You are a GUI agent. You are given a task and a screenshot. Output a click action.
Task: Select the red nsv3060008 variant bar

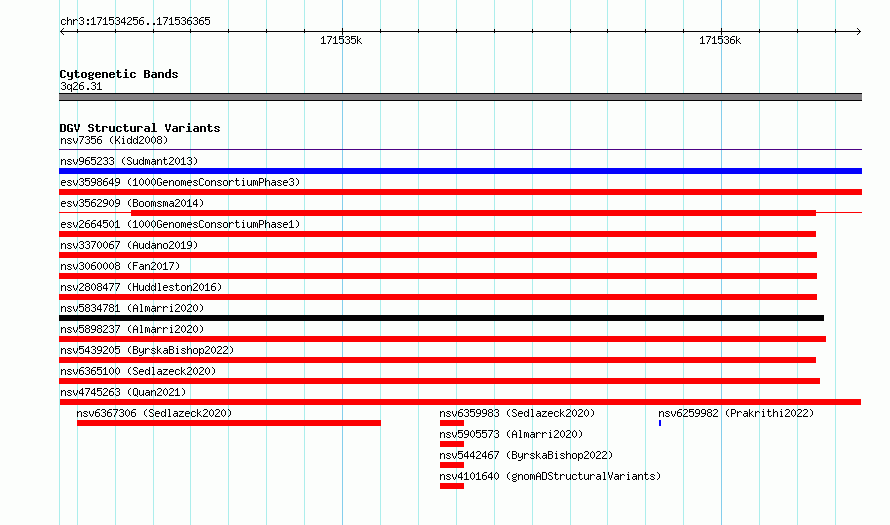tap(438, 276)
